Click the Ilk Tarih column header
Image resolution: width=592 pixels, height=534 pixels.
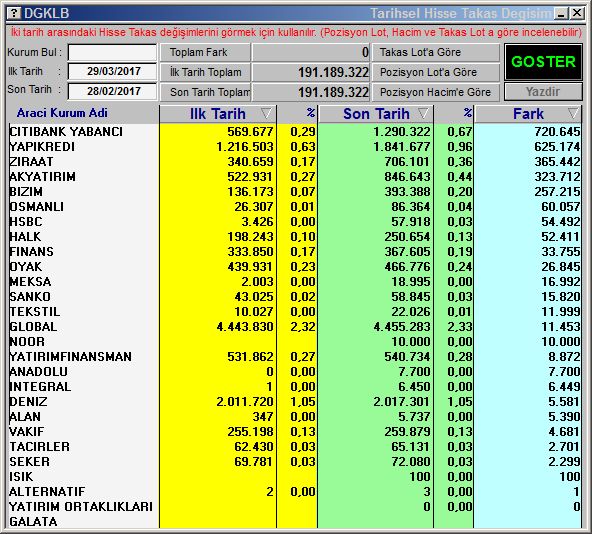tap(218, 114)
